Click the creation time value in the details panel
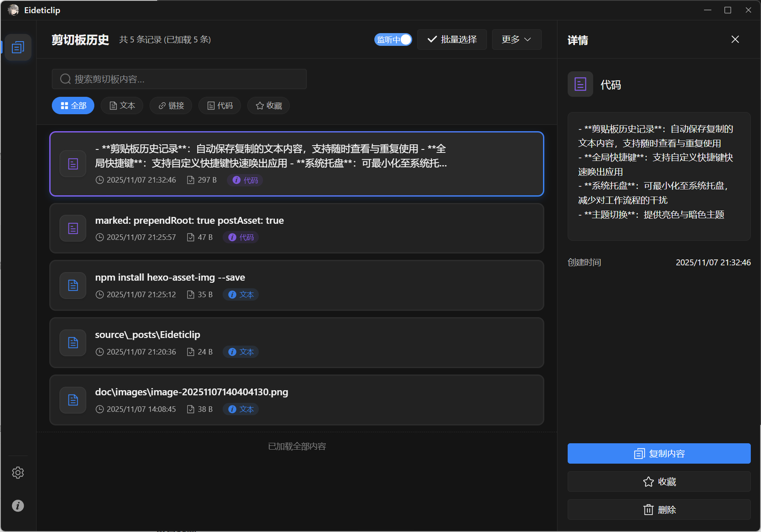 [713, 262]
